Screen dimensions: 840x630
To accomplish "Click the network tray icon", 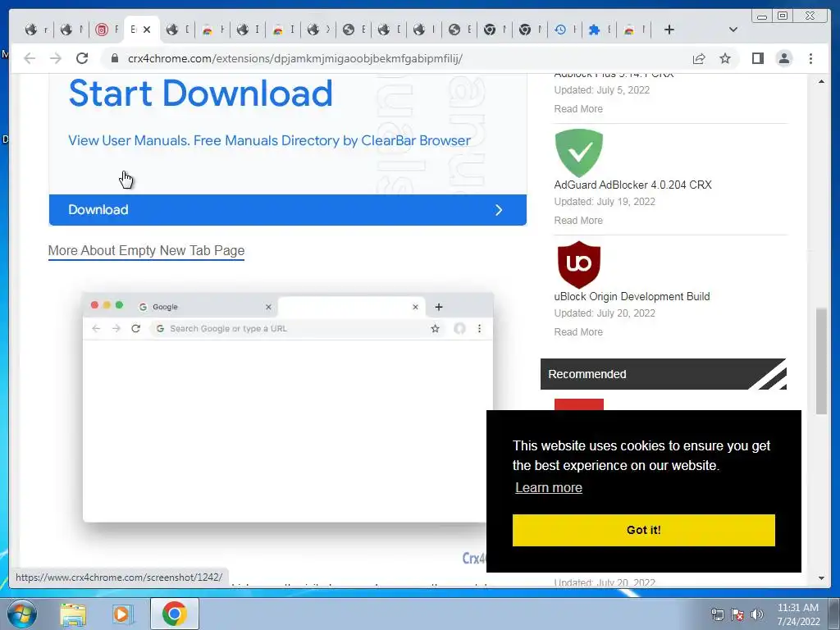I will click(x=717, y=614).
